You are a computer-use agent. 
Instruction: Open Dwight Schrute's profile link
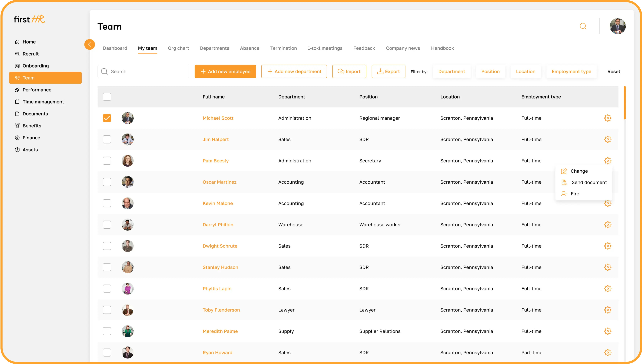coord(220,246)
